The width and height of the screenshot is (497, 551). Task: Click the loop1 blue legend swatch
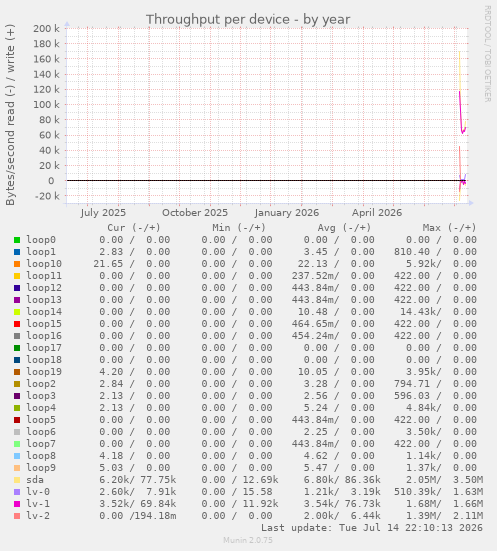pos(17,252)
